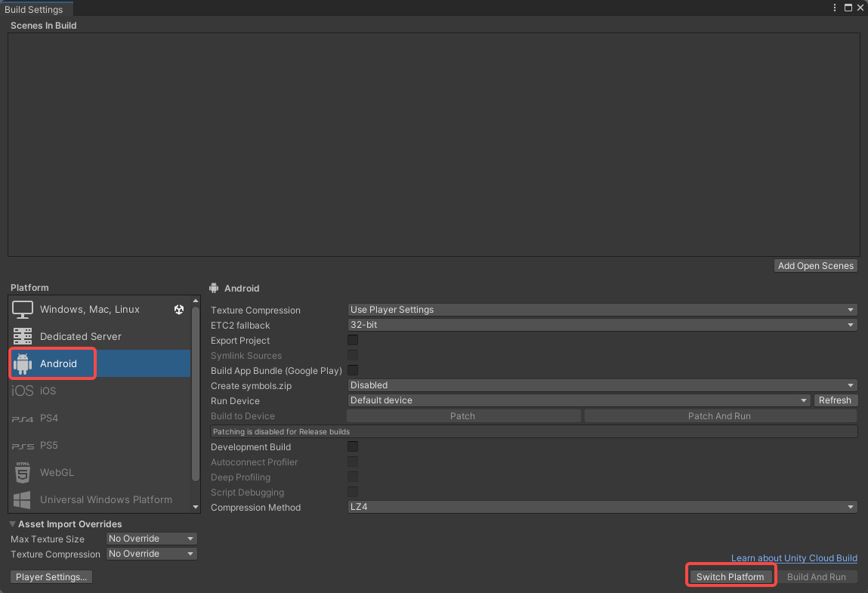Select the PS5 platform icon
The height and width of the screenshot is (593, 868).
23,446
